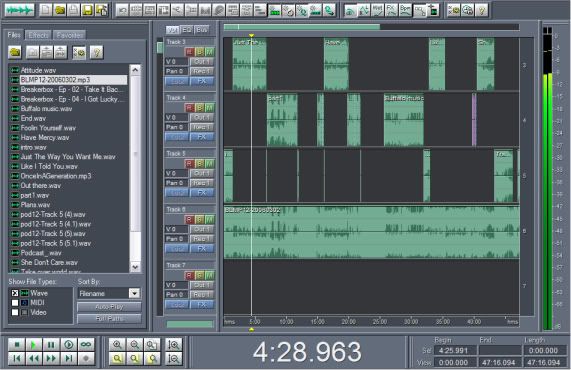Switch to the Effects tab
The height and width of the screenshot is (370, 571).
pos(38,35)
